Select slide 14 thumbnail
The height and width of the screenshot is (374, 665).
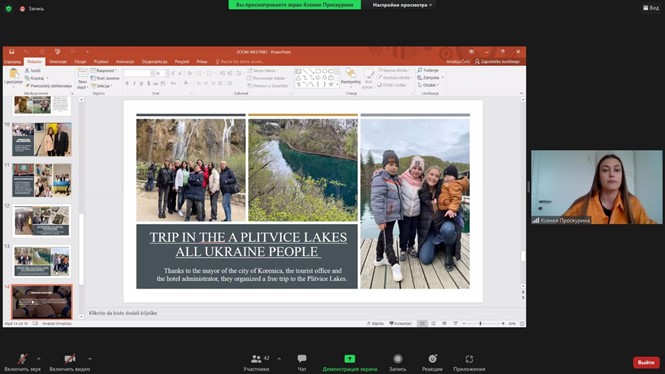coord(42,302)
